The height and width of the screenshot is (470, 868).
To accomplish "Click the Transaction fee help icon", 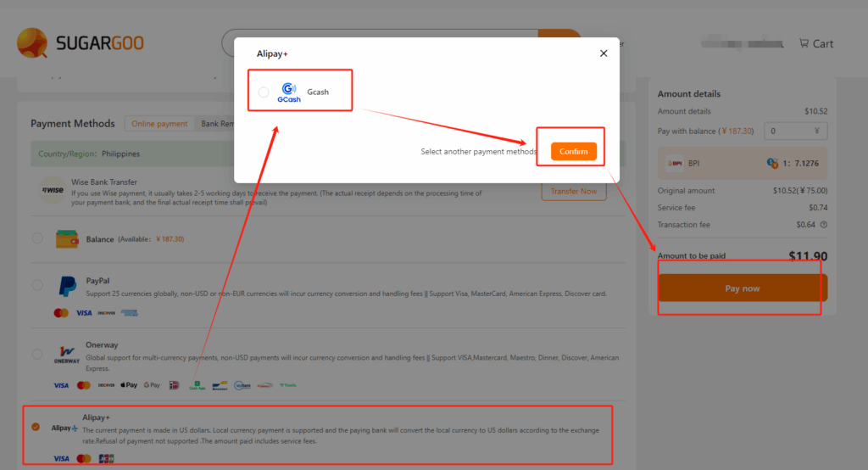I will [x=824, y=225].
